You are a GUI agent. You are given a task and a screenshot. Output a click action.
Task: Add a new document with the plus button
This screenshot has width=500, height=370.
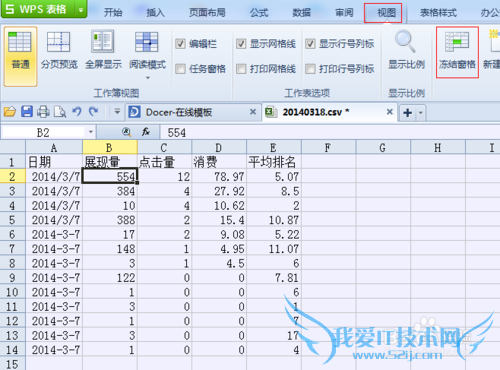pyautogui.click(x=407, y=113)
